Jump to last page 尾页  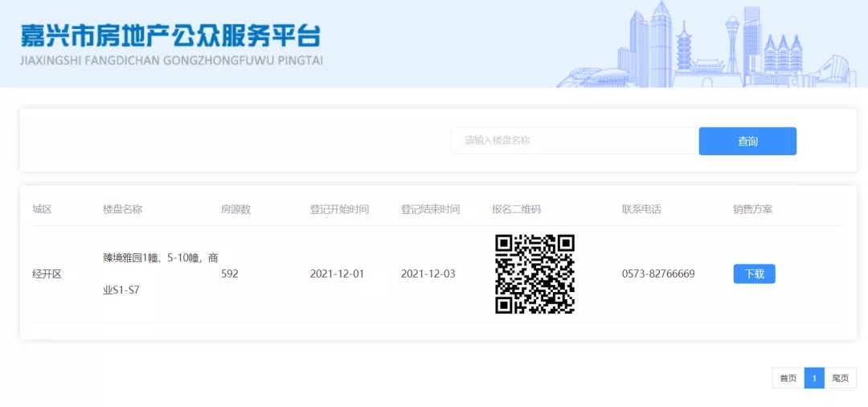[841, 378]
